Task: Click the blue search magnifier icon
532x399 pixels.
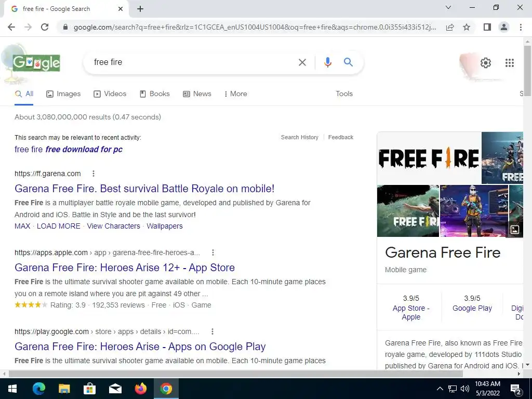Action: [x=348, y=62]
